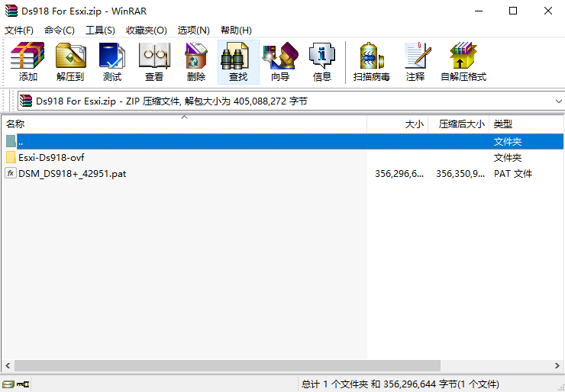Image resolution: width=565 pixels, height=392 pixels.
Task: Select the DSM_DS918+_42951.pat file name
Action: 72,174
